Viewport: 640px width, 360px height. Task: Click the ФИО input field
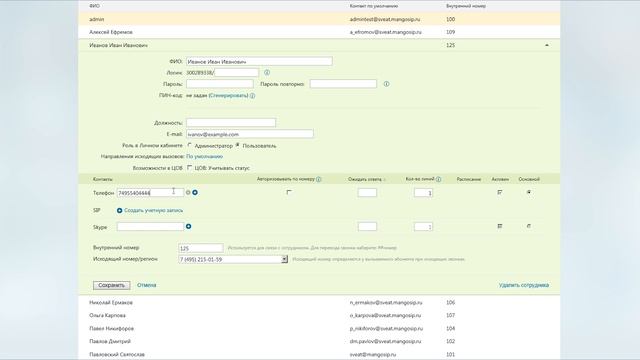(259, 61)
